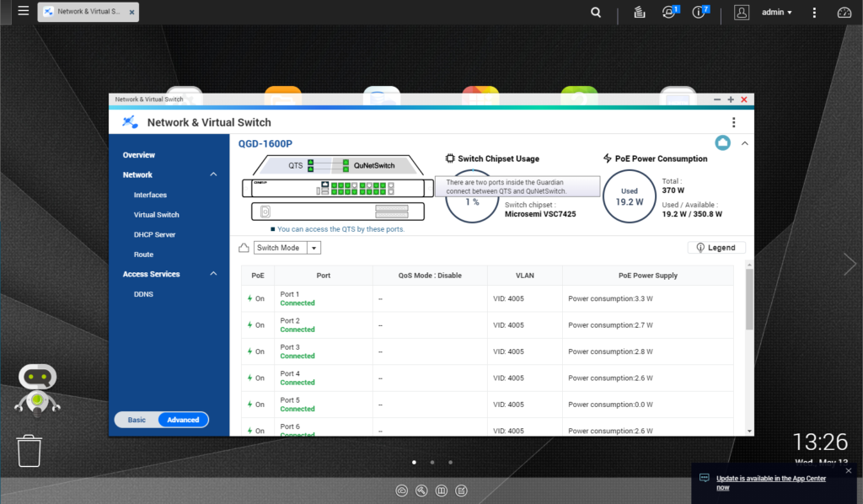The height and width of the screenshot is (504, 863).
Task: Toggle PoE On for Port 4
Action: tap(256, 378)
